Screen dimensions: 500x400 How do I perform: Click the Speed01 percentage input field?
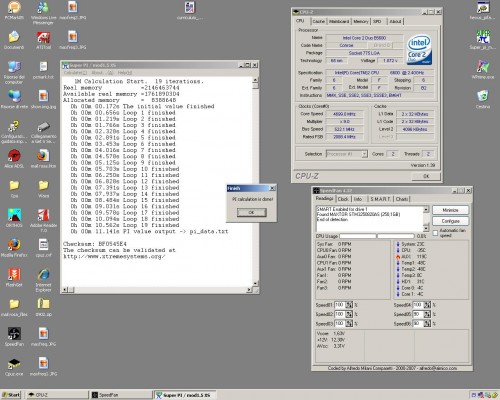(340, 305)
